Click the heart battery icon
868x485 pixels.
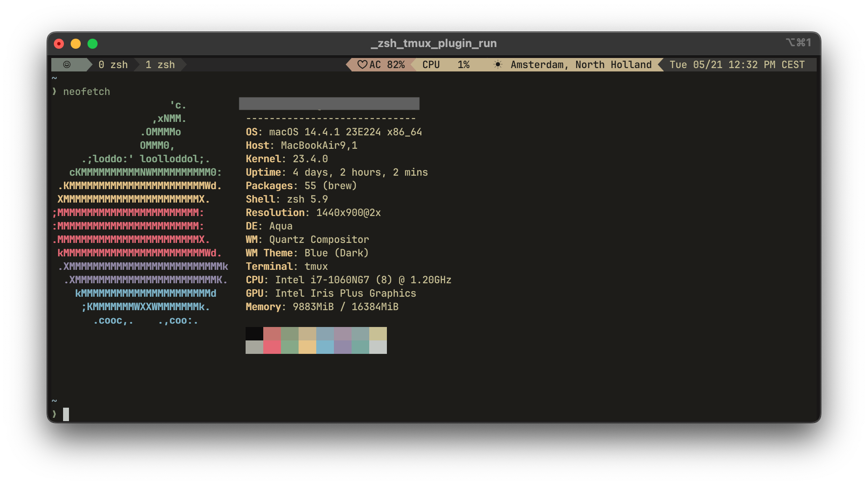(x=362, y=65)
